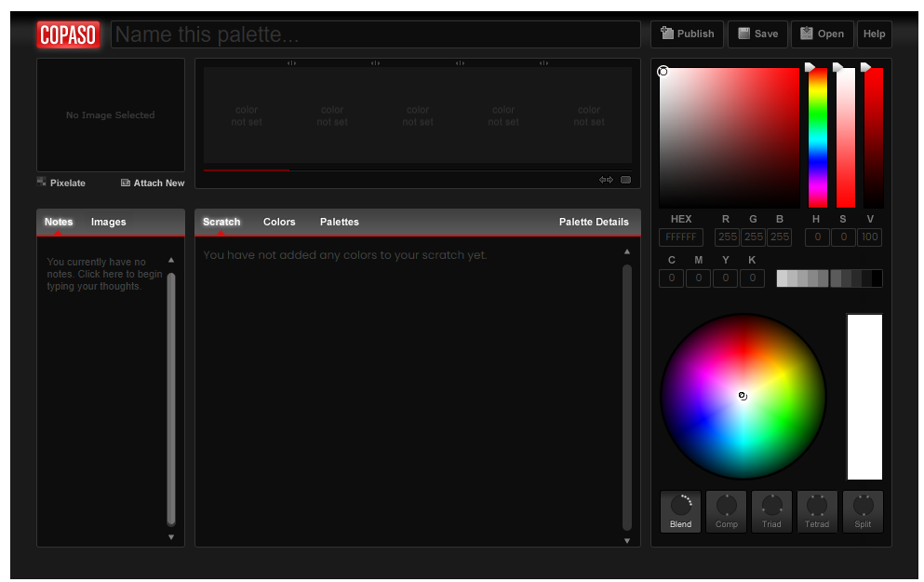Click the notes panel scrollbar track
Image resolution: width=924 pixels, height=582 pixels.
[171, 399]
